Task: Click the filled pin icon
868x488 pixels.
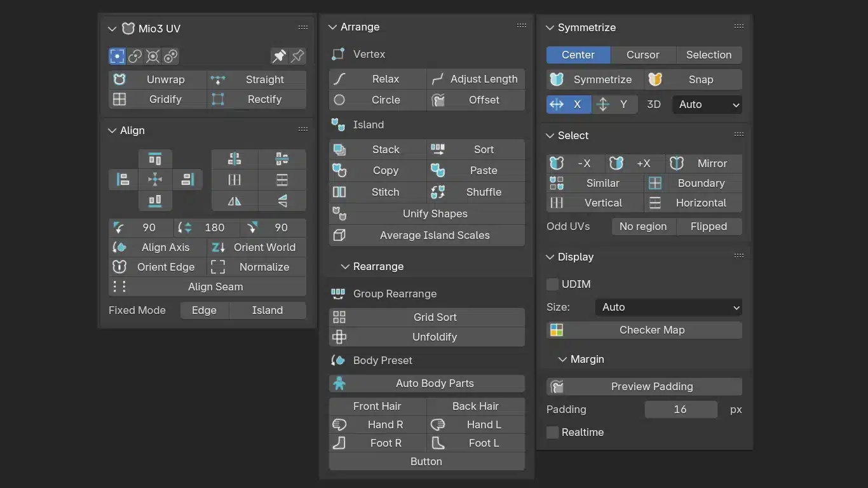Action: click(x=279, y=56)
